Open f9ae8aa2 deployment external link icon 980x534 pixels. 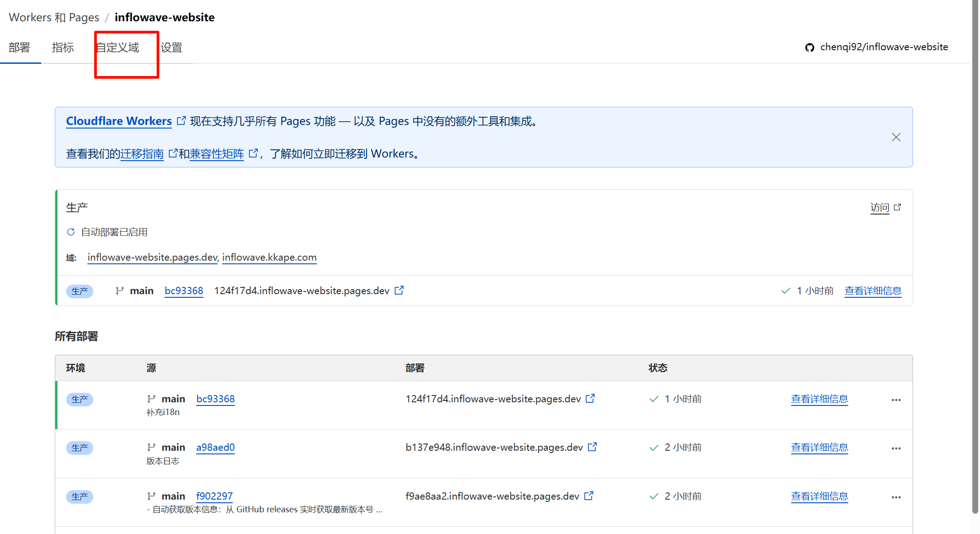pyautogui.click(x=588, y=496)
